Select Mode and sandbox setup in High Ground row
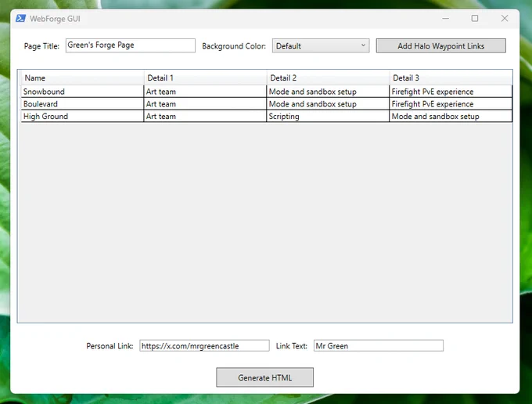Viewport: 532px width, 404px height. (x=451, y=116)
